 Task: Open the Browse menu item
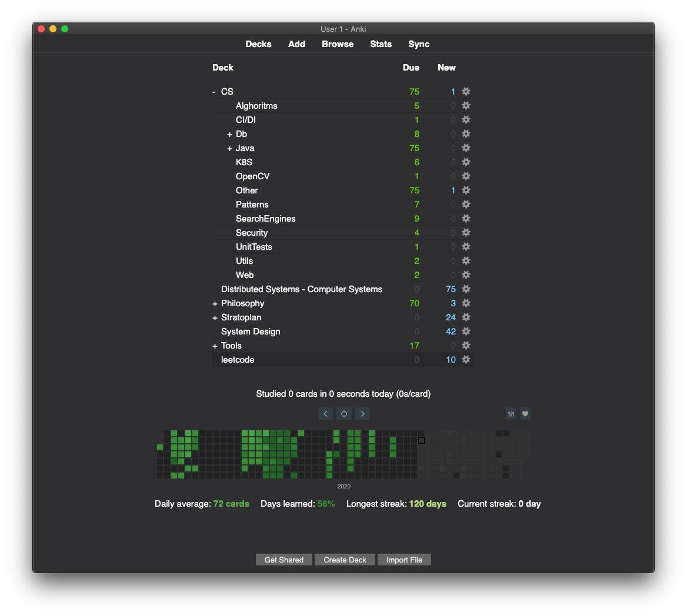pyautogui.click(x=338, y=44)
